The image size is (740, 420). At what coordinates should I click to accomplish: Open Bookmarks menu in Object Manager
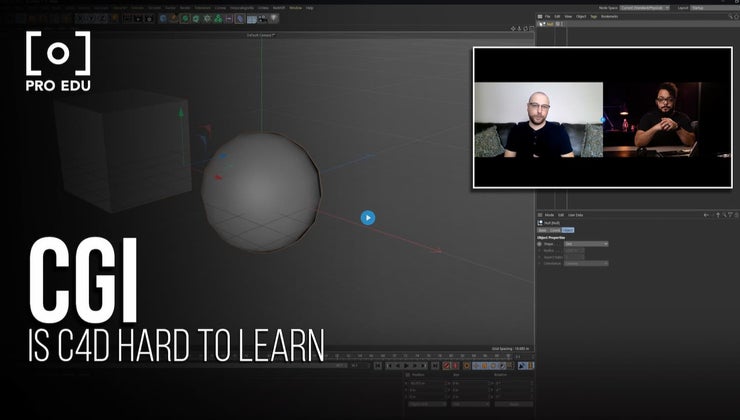point(609,17)
